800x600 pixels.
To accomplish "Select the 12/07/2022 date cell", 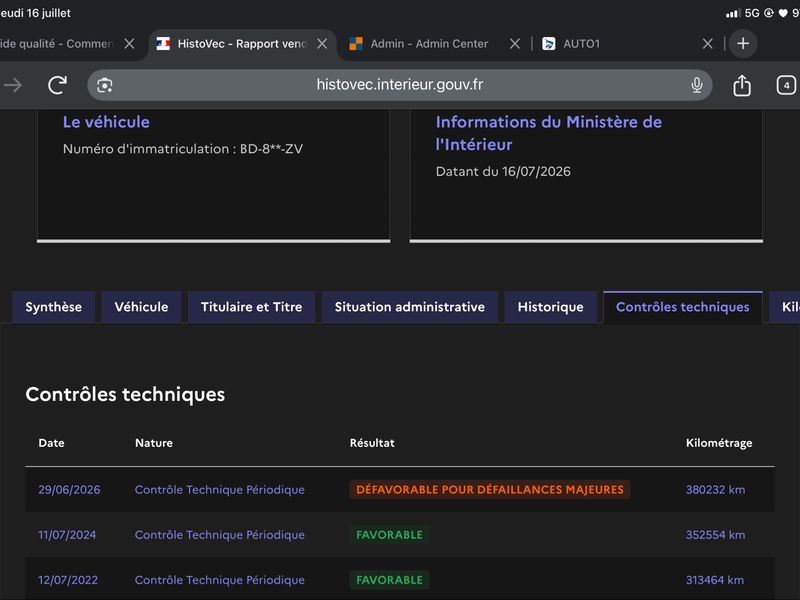I will (x=68, y=580).
